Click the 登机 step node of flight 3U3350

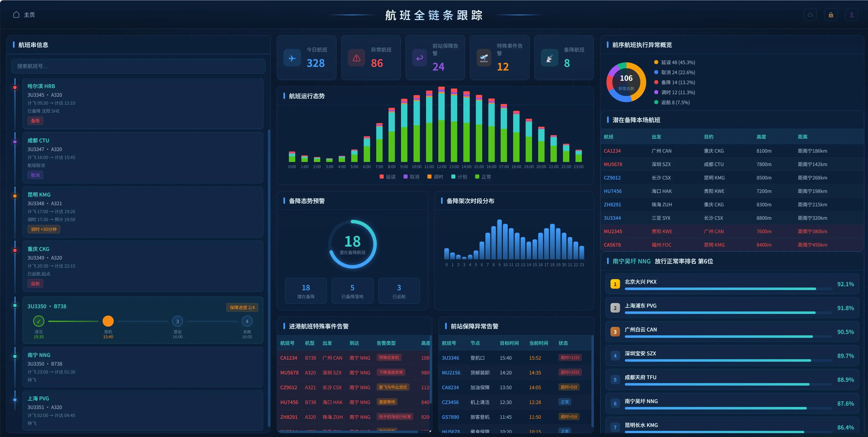[x=108, y=321]
